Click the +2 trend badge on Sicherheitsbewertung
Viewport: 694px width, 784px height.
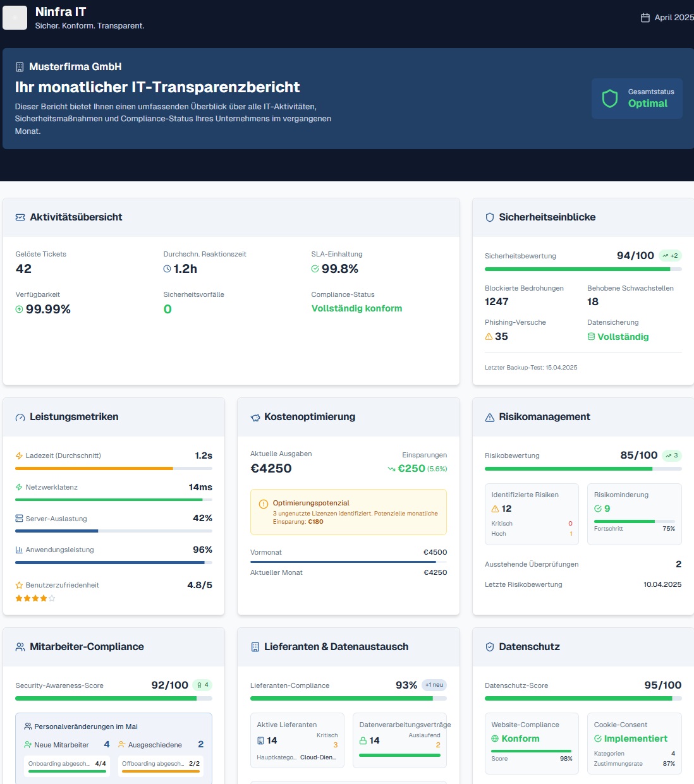coord(670,256)
